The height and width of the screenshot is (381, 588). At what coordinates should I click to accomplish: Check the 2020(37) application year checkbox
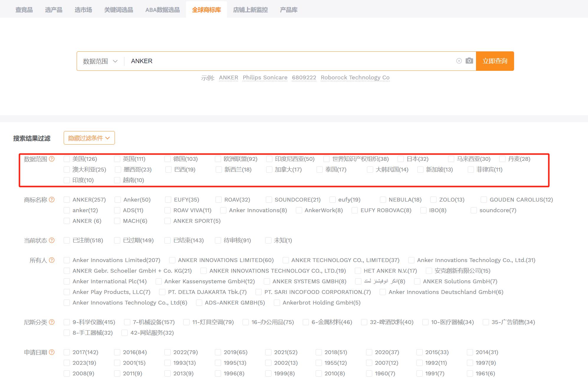[369, 352]
